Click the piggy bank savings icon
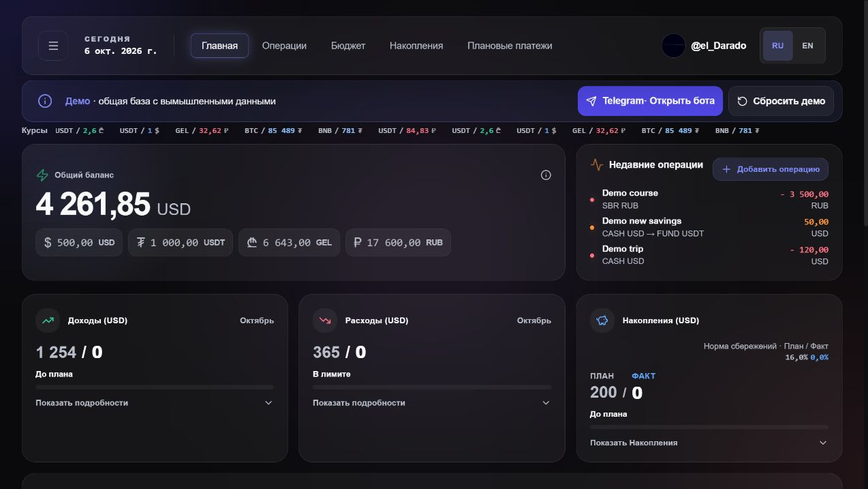This screenshot has width=868, height=489. (x=602, y=321)
